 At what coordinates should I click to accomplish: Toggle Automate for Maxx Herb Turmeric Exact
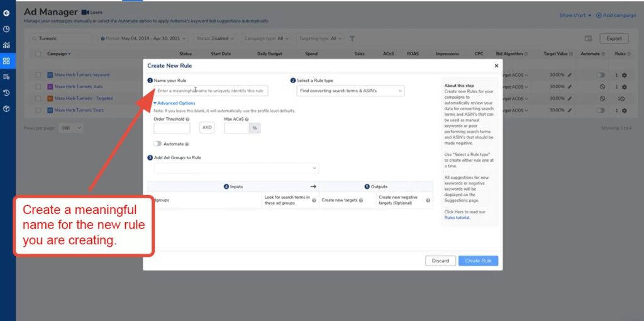pos(601,110)
